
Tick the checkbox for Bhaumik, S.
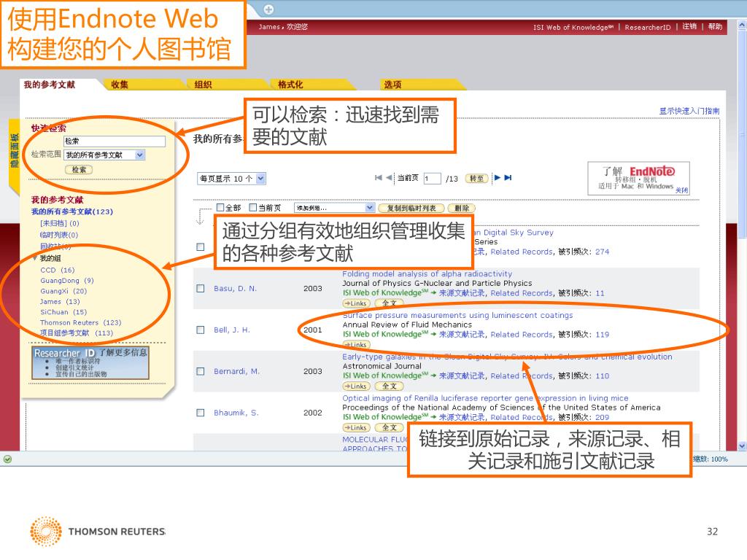click(x=201, y=413)
